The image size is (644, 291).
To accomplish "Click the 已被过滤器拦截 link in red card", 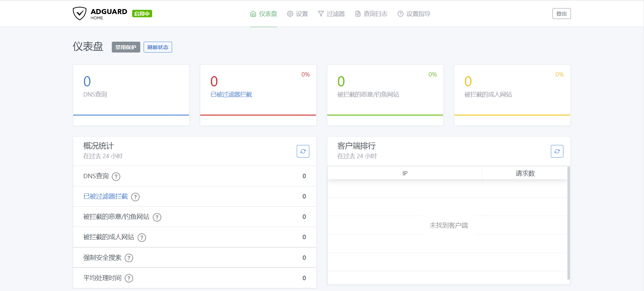I will click(231, 95).
